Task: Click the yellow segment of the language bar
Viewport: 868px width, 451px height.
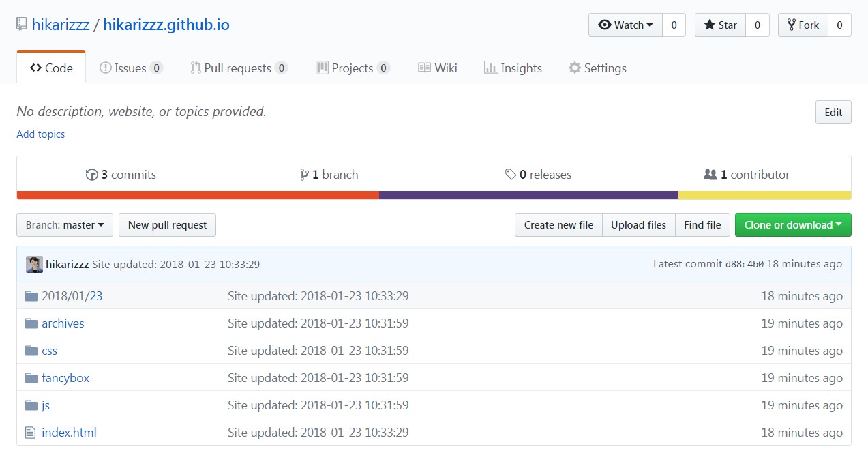Action: click(x=764, y=195)
